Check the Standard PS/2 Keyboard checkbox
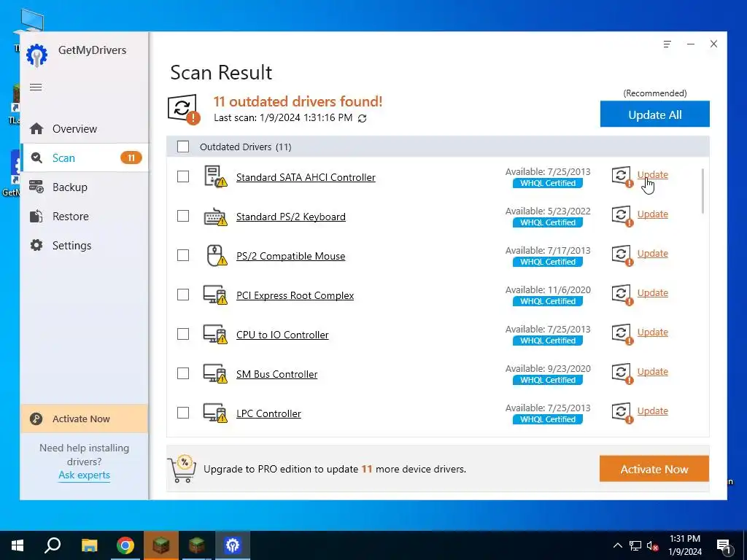The height and width of the screenshot is (560, 747). (183, 216)
